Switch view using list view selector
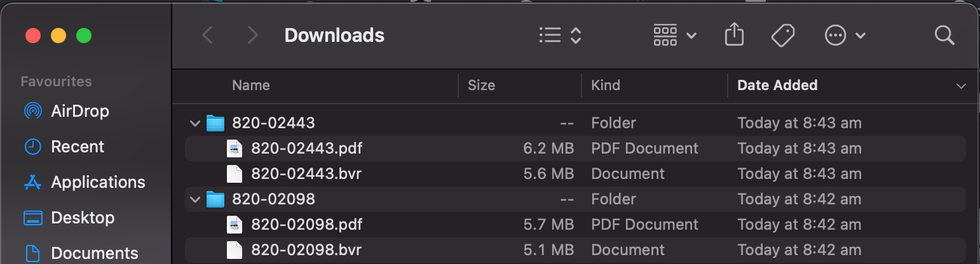 point(560,35)
